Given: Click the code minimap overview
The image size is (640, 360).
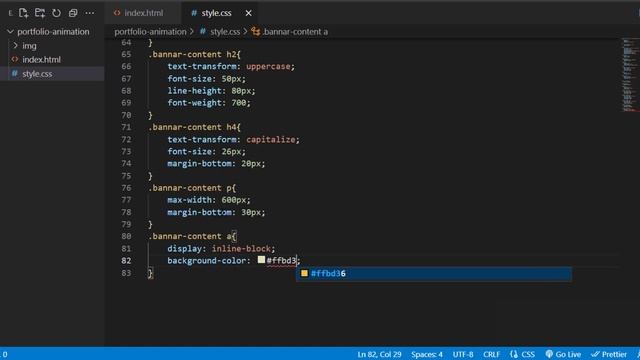Looking at the screenshot, I should point(631,75).
